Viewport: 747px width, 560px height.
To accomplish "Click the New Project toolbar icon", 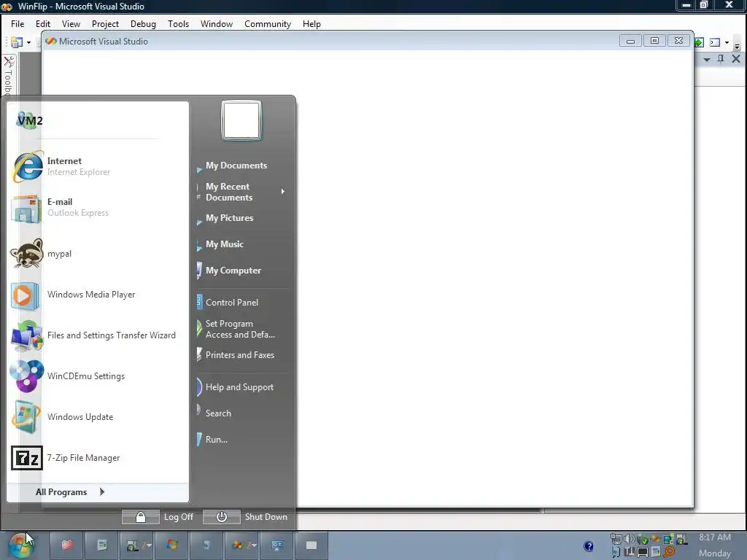I will pos(17,42).
